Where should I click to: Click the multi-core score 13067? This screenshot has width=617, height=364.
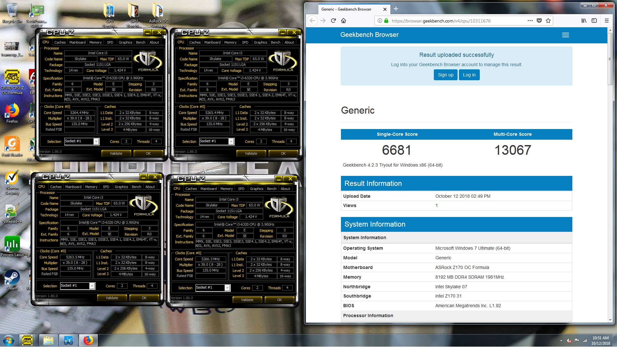pyautogui.click(x=513, y=150)
